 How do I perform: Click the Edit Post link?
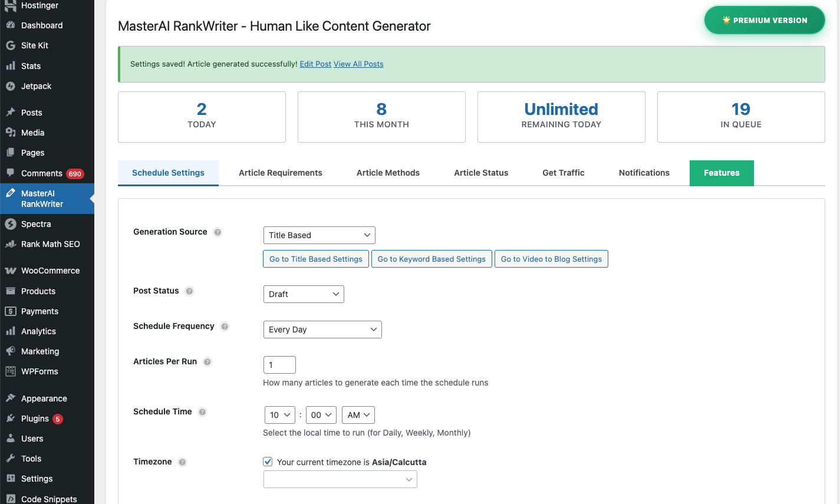point(315,64)
